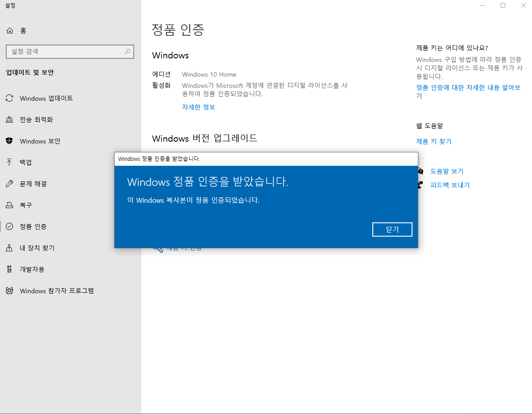This screenshot has width=532, height=414.
Task: Select 복구 in the sidebar
Action: pos(57,205)
